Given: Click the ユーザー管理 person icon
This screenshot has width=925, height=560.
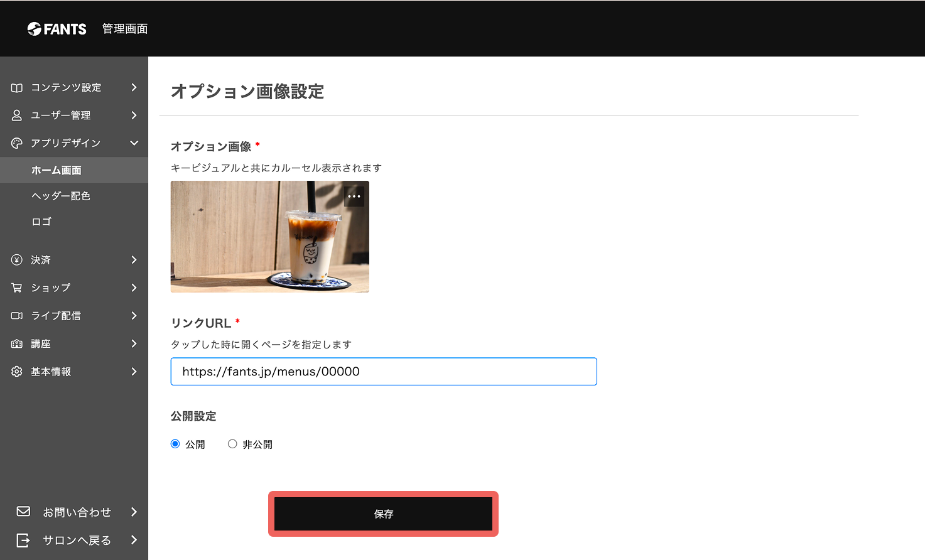Looking at the screenshot, I should [x=17, y=116].
